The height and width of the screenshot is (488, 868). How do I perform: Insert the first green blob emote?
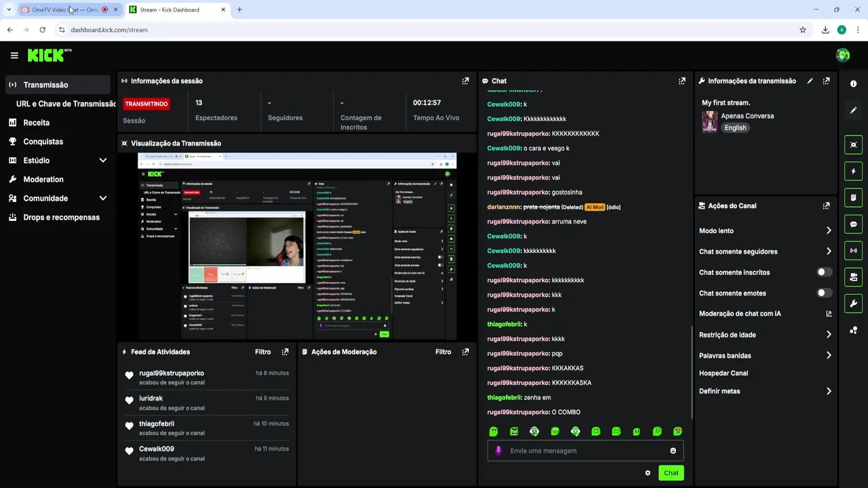click(494, 431)
